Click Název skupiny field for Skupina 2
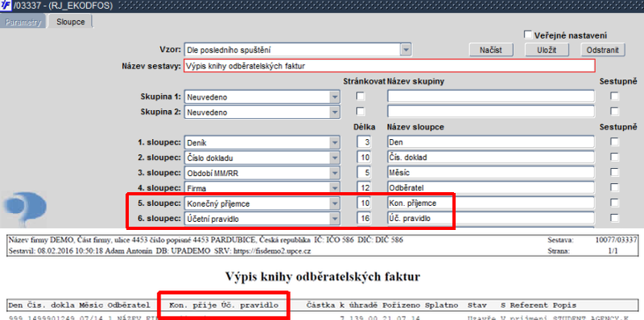The image size is (644, 320). [491, 112]
